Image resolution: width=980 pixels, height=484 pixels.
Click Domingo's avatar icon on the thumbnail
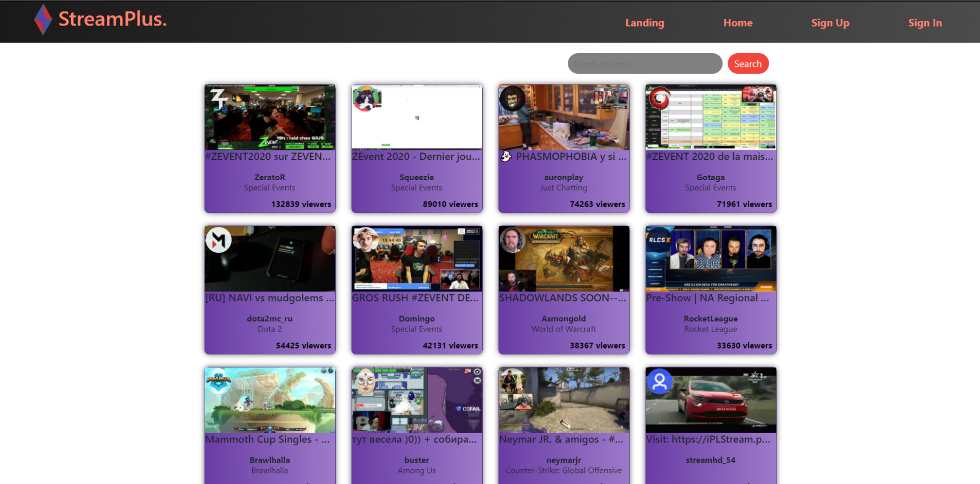tap(365, 240)
